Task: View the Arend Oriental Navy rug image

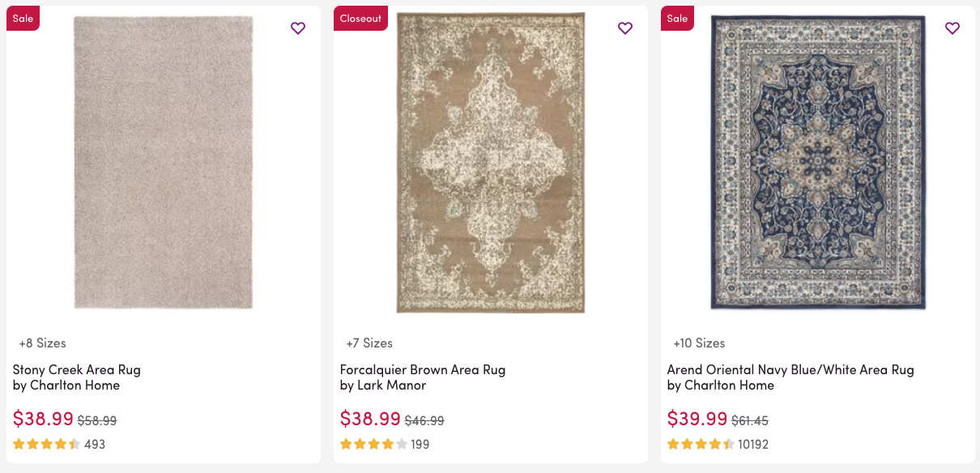Action: (818, 163)
